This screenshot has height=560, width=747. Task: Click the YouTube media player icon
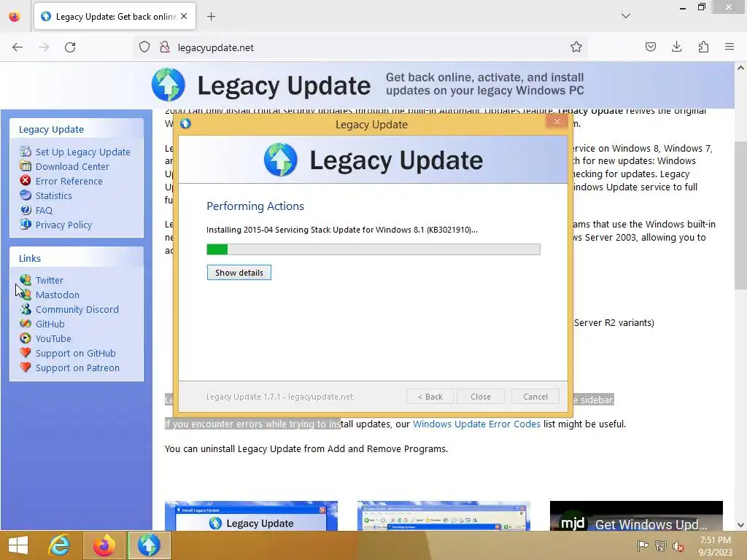[x=26, y=338]
